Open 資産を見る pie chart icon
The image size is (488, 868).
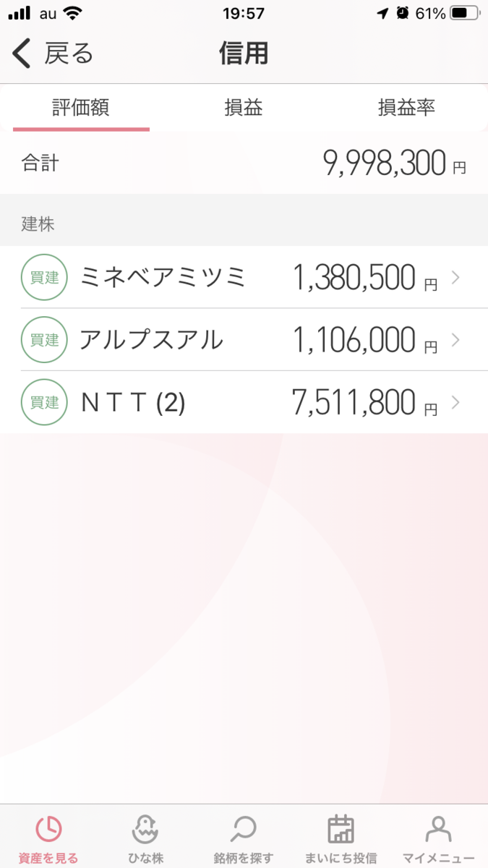coord(49,830)
